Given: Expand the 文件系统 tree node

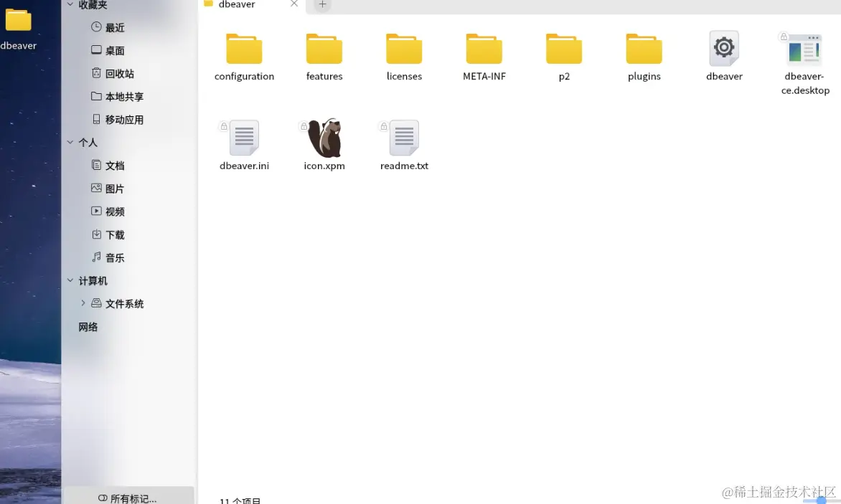Looking at the screenshot, I should (83, 303).
